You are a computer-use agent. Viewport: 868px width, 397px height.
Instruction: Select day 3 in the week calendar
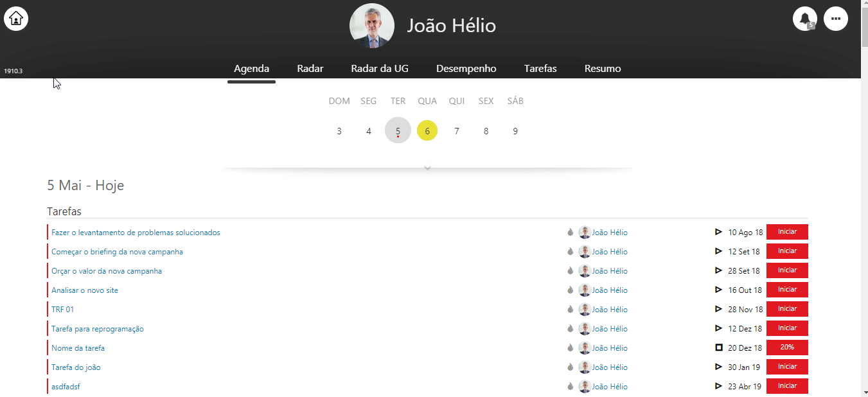tap(339, 131)
